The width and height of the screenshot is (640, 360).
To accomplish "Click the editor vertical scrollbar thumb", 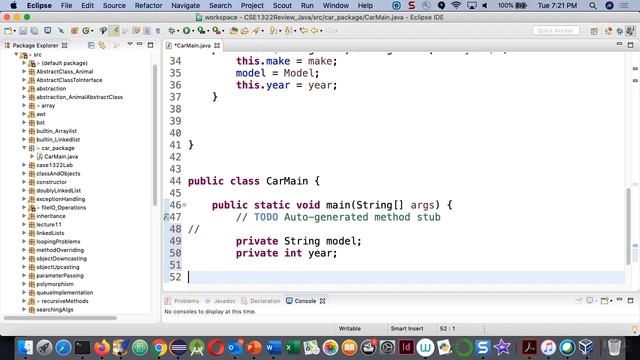I will click(x=629, y=227).
